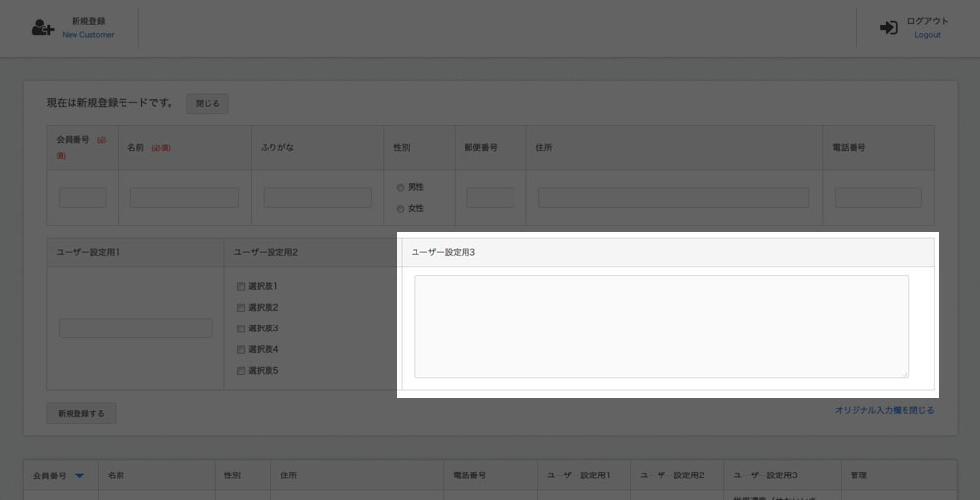Click the ユーザー設定用1 text input
This screenshot has width=980, height=500.
coord(135,328)
